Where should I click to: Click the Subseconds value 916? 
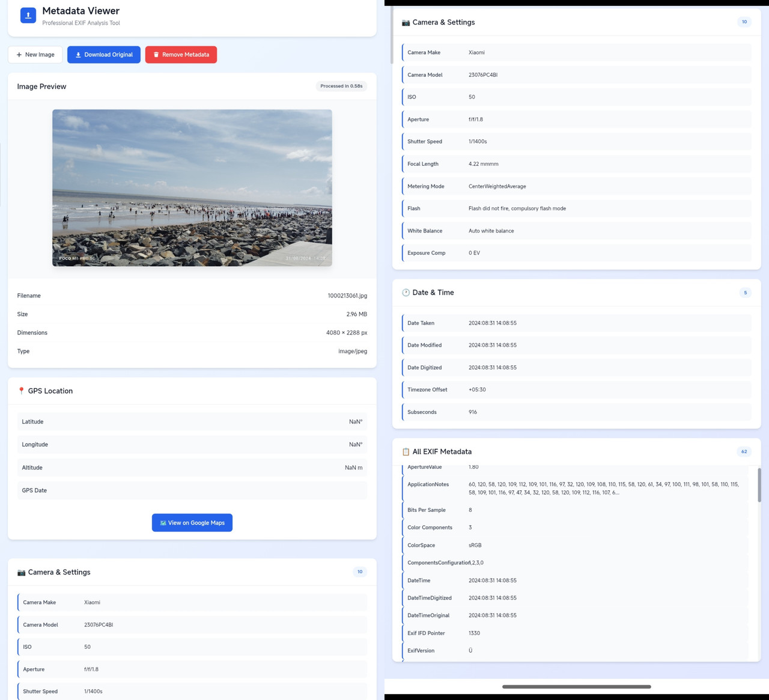[473, 412]
